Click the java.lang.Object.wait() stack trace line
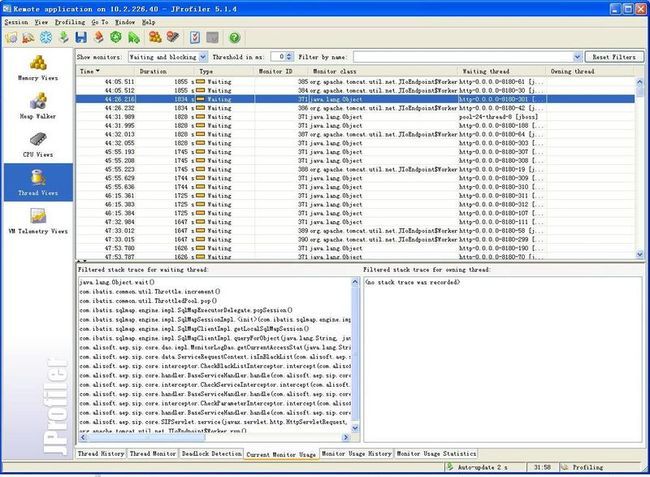 click(116, 282)
